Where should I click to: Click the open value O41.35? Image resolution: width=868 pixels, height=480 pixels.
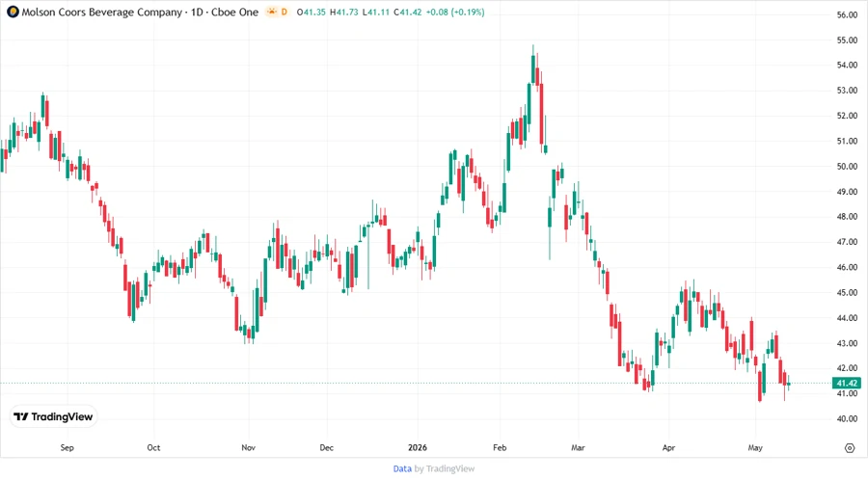312,12
